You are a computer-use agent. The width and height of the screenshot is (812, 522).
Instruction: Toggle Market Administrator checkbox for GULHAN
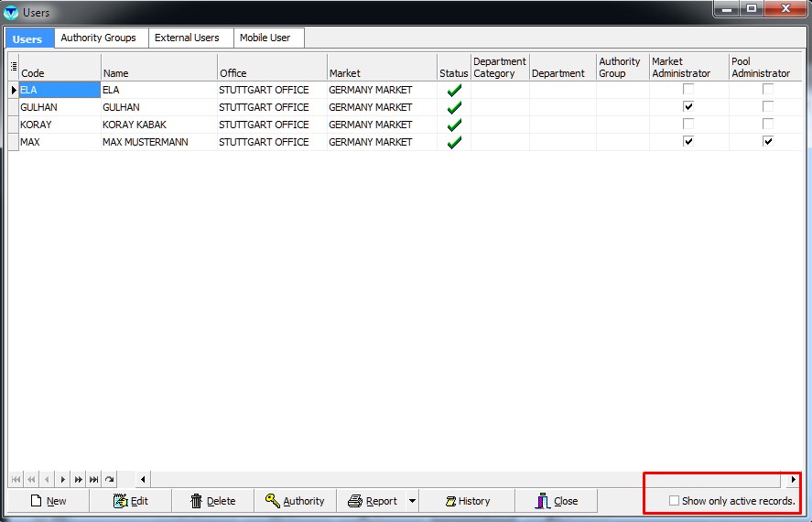coord(688,107)
